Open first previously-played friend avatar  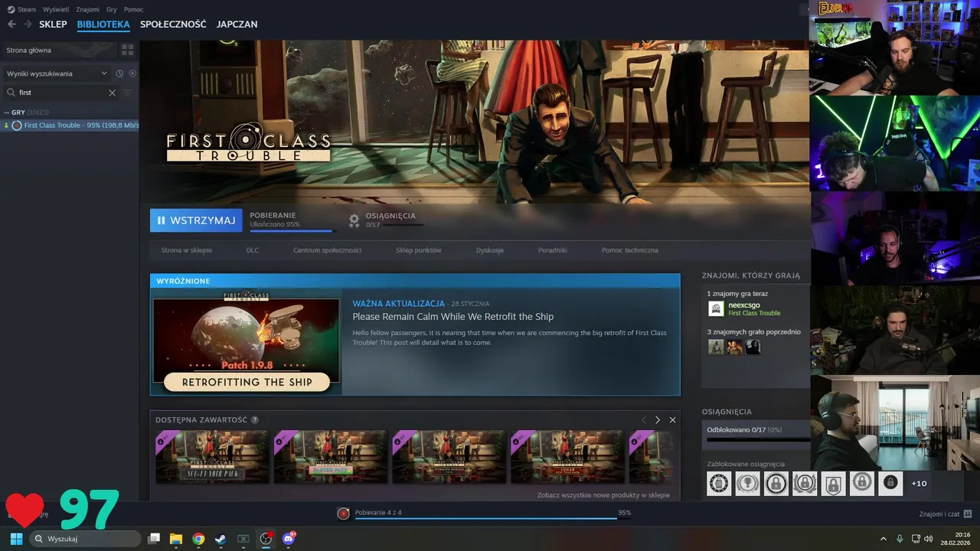[716, 347]
